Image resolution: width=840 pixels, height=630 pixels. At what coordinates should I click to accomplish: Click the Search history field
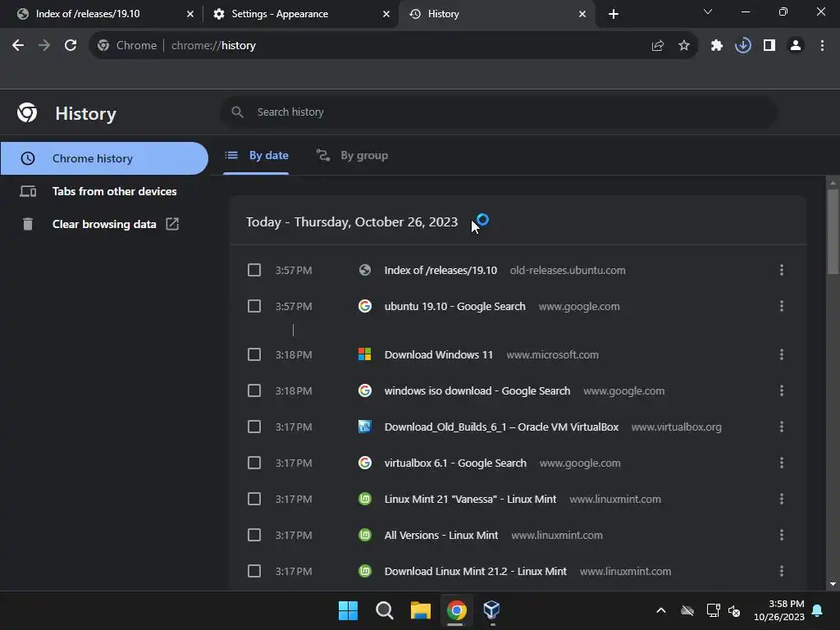point(498,112)
